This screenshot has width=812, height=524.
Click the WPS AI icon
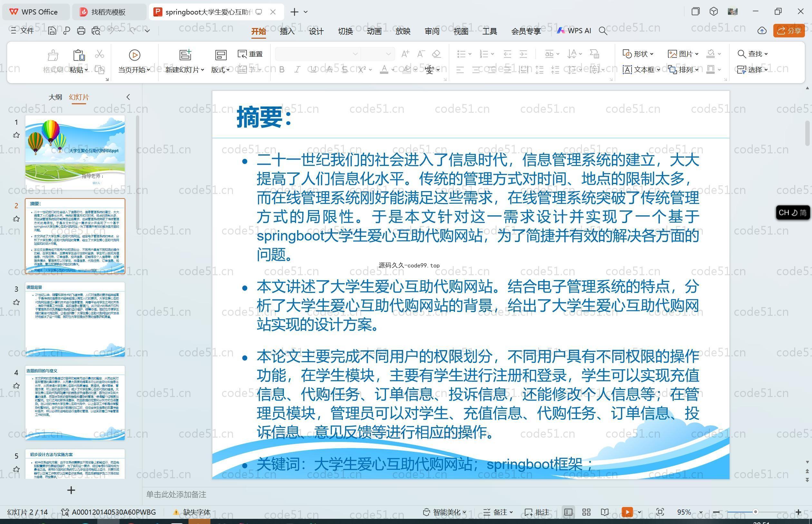point(561,31)
